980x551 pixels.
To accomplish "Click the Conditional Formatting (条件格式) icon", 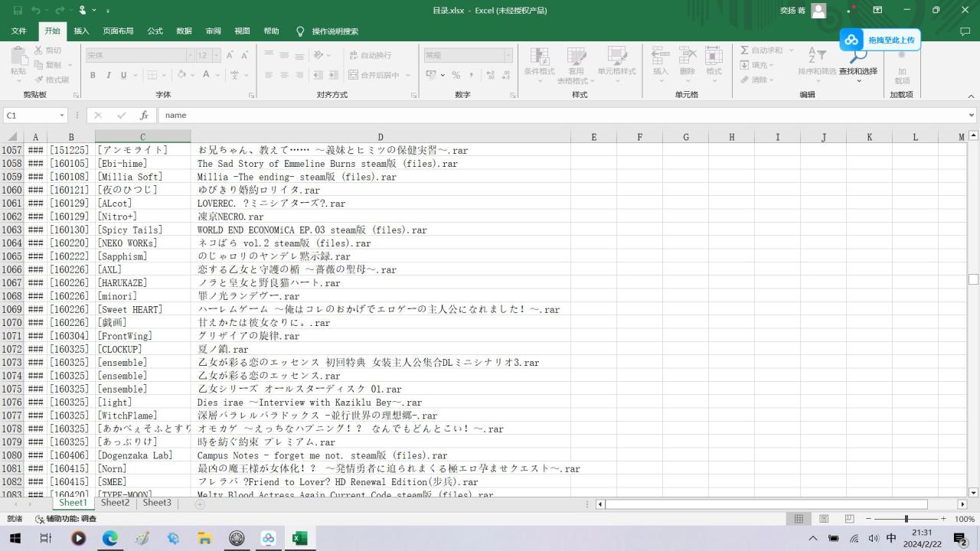I will tap(540, 56).
